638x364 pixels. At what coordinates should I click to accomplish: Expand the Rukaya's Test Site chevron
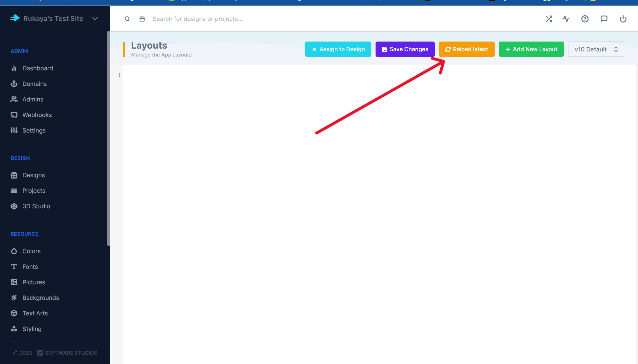95,19
